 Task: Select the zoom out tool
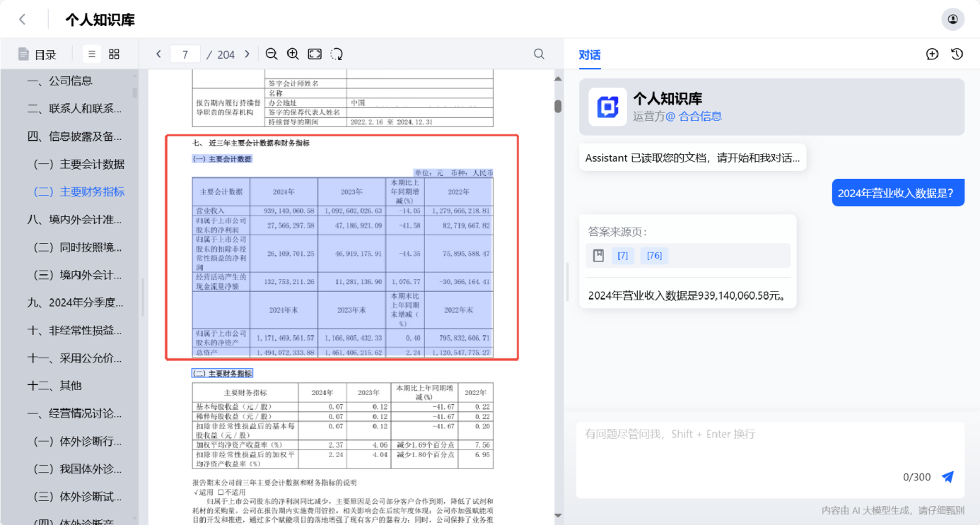click(x=272, y=54)
